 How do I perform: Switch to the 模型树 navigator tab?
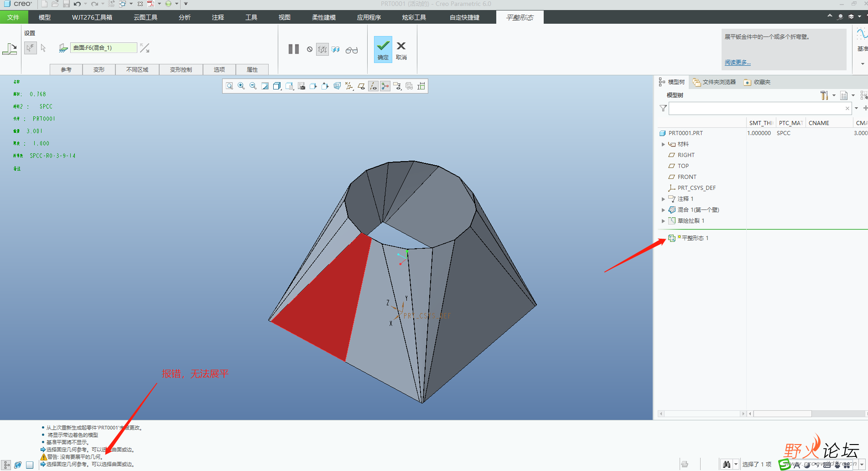coord(672,82)
